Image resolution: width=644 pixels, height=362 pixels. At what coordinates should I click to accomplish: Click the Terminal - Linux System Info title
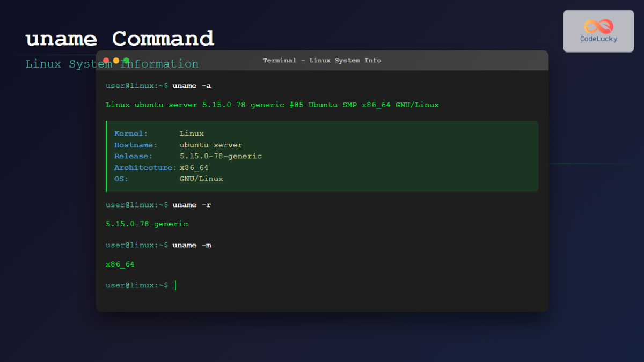[x=322, y=60]
